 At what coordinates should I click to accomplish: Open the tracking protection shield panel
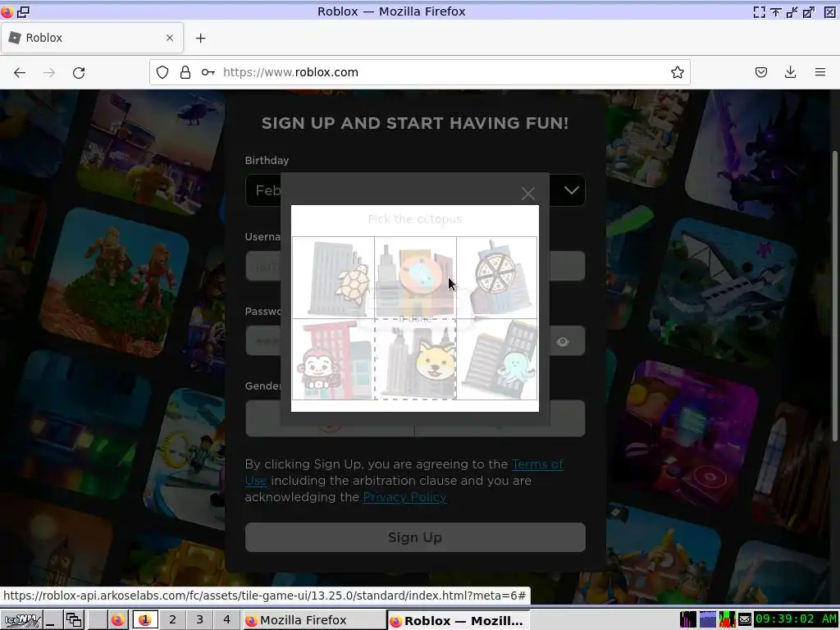[162, 72]
